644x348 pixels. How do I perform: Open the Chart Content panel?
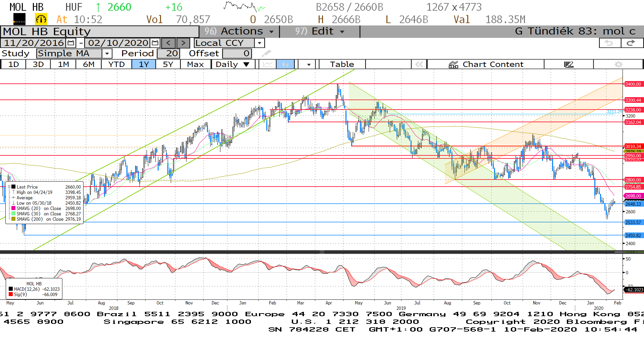click(486, 64)
